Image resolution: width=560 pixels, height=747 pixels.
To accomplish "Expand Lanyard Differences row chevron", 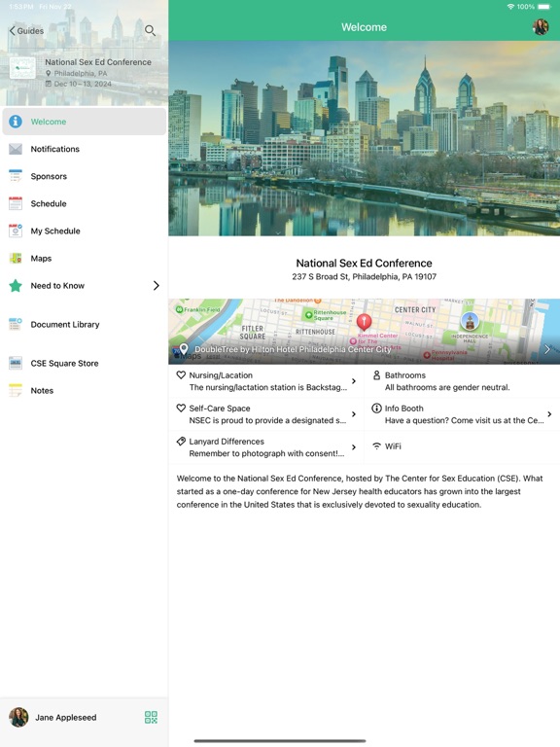I will click(354, 447).
